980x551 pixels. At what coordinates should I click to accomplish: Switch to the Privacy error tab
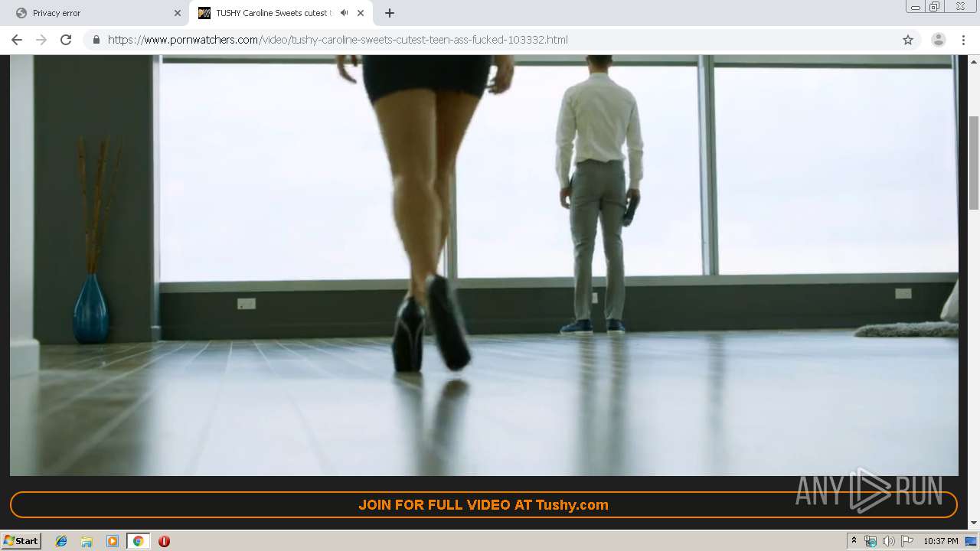coord(96,13)
